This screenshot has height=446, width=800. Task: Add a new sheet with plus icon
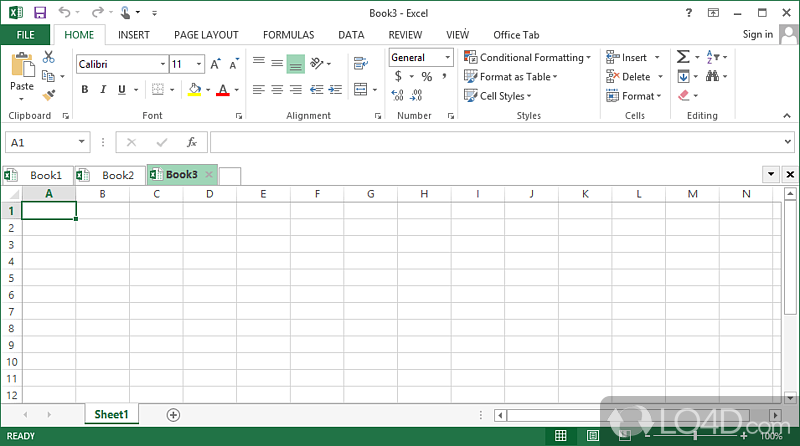(173, 415)
